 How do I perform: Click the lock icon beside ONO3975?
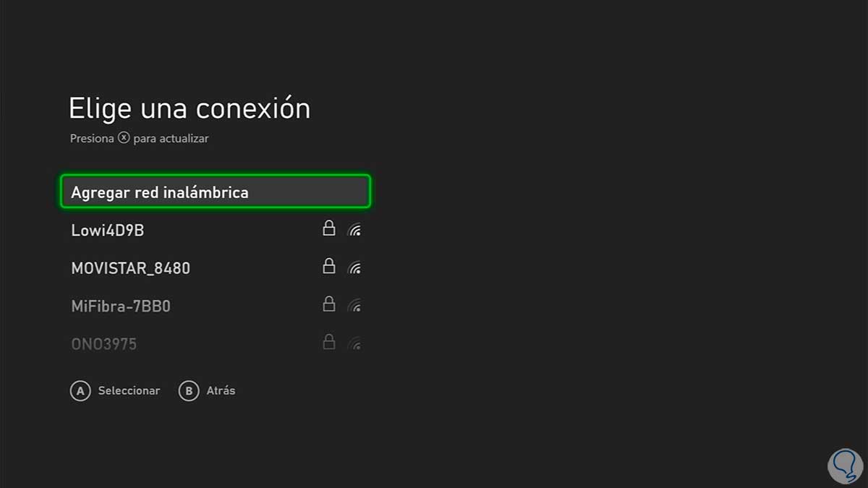click(x=329, y=342)
